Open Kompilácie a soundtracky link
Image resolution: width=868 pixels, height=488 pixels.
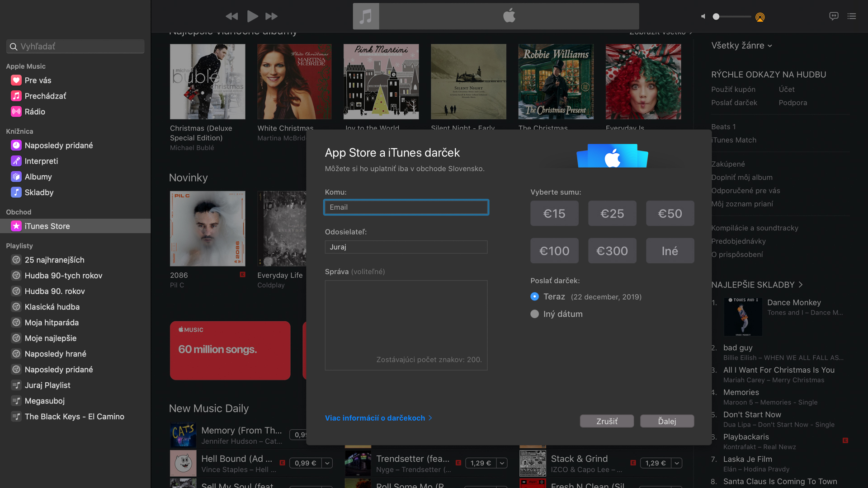pos(755,228)
